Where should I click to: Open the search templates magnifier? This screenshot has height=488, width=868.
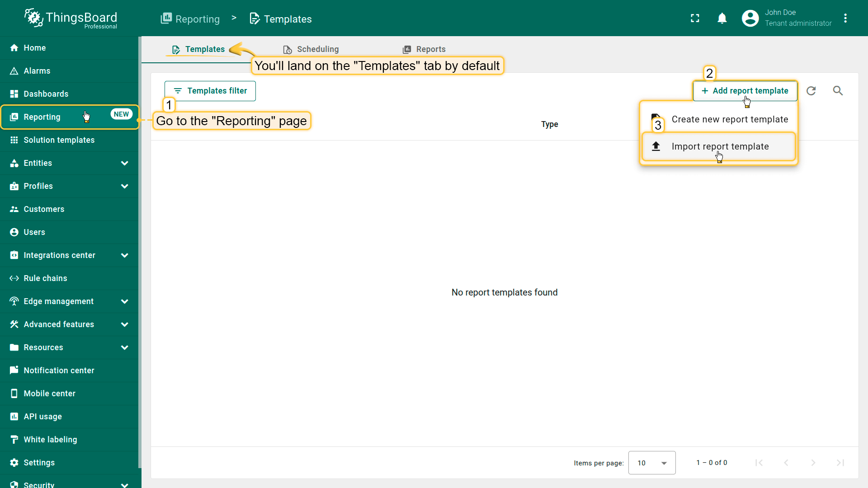tap(838, 91)
